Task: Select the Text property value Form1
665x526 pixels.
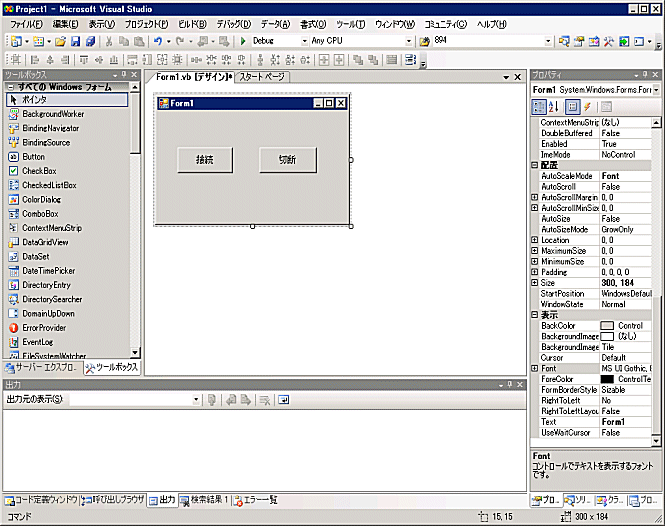Action: tap(626, 422)
